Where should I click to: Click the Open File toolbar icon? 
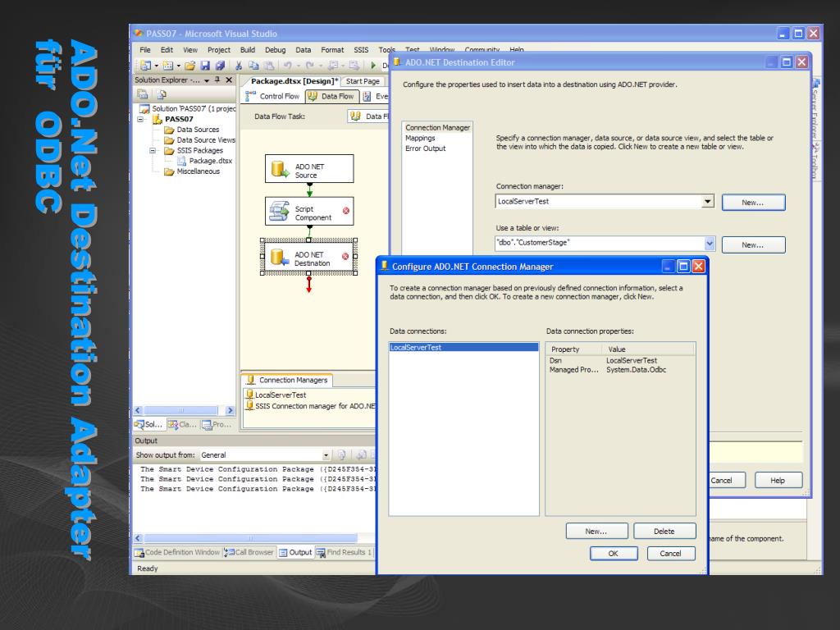pyautogui.click(x=189, y=66)
